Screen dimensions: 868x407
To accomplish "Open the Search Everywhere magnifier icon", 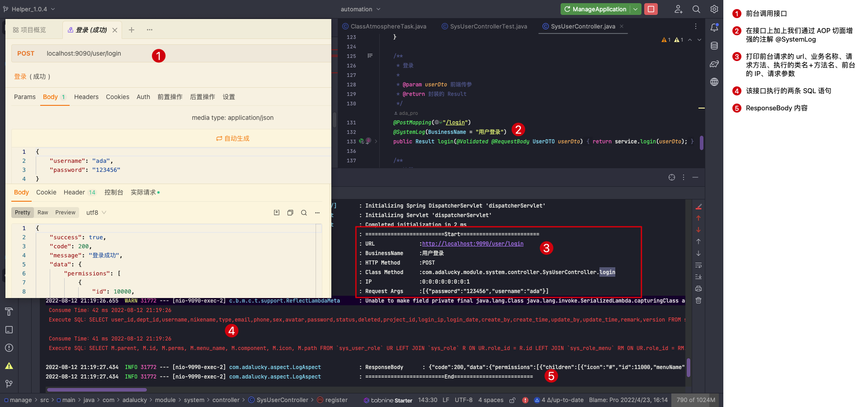I will (x=696, y=9).
